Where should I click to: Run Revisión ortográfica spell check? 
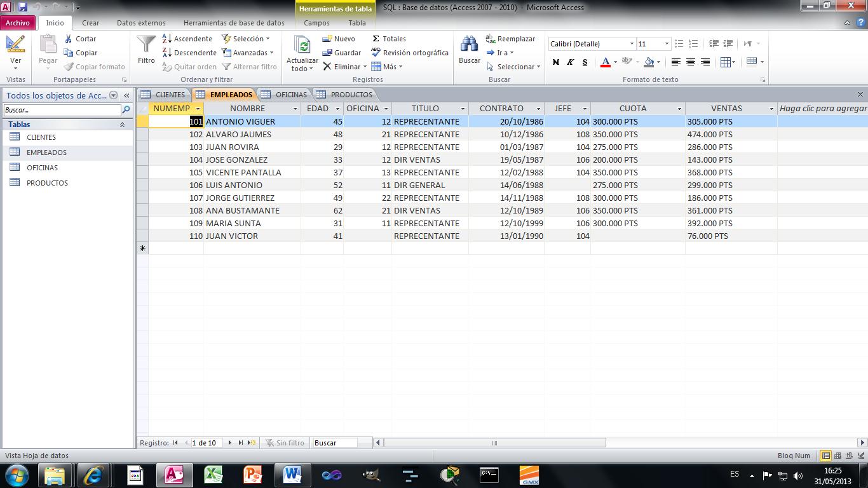tap(410, 53)
